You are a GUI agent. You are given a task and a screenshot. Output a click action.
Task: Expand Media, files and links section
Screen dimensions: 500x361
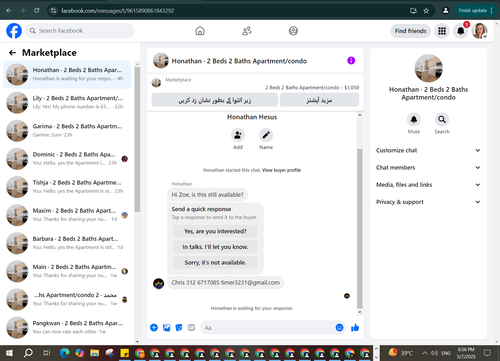pos(428,185)
